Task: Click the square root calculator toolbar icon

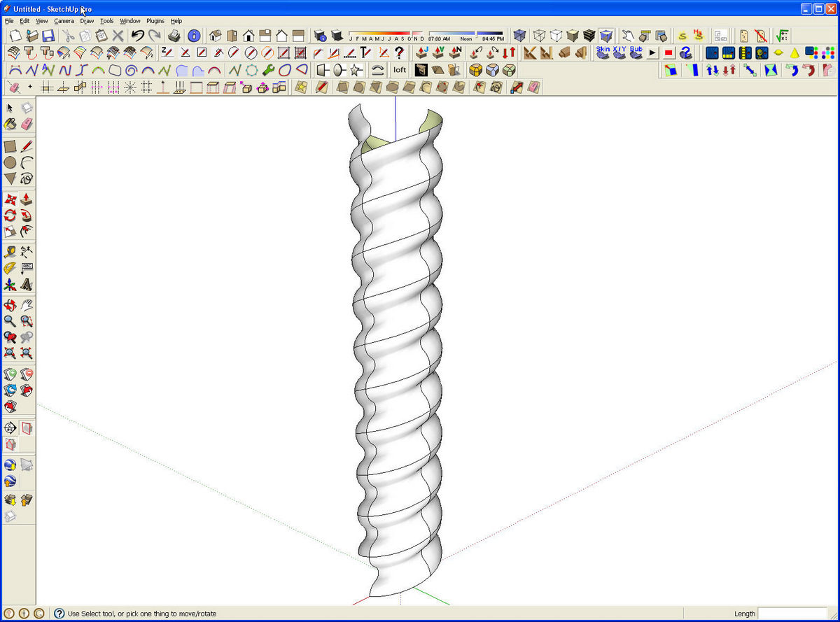Action: 781,36
